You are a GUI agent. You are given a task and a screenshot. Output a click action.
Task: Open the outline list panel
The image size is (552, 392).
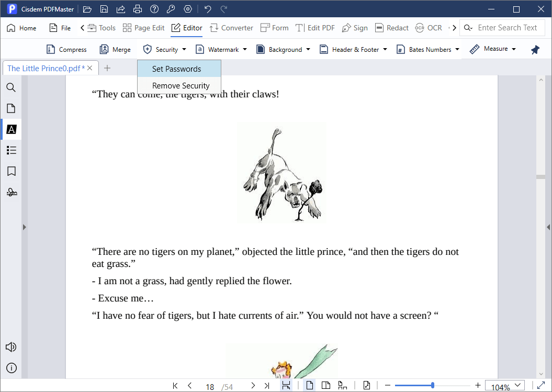12,150
